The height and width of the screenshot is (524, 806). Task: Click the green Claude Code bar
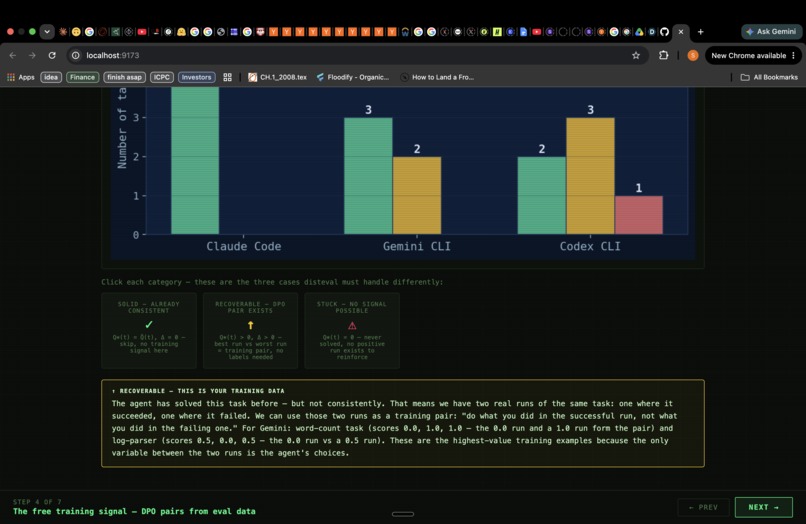195,160
